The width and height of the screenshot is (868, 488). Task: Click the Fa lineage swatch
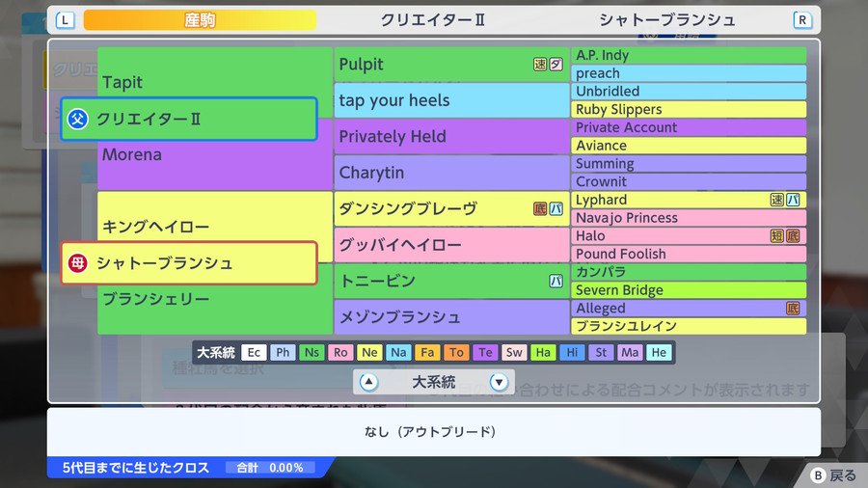[x=427, y=352]
